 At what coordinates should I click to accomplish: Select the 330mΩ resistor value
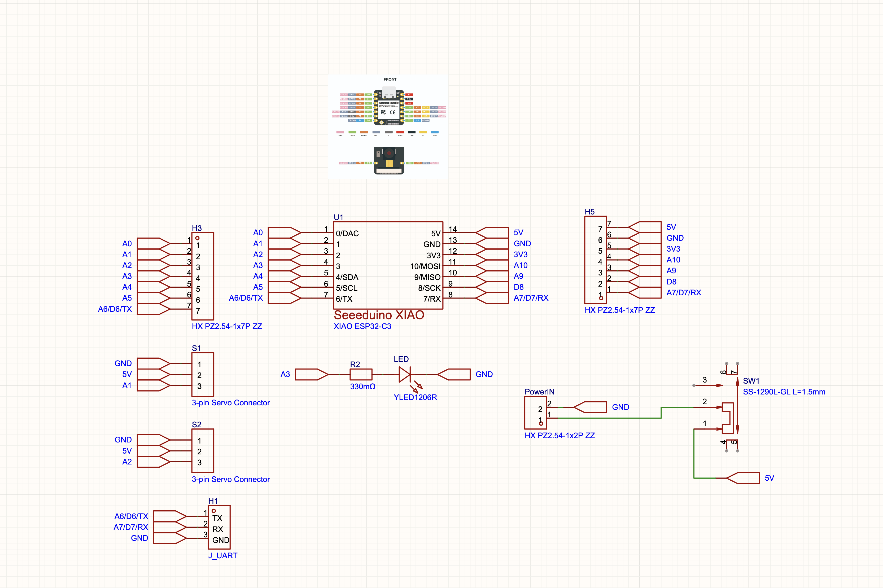coord(363,386)
